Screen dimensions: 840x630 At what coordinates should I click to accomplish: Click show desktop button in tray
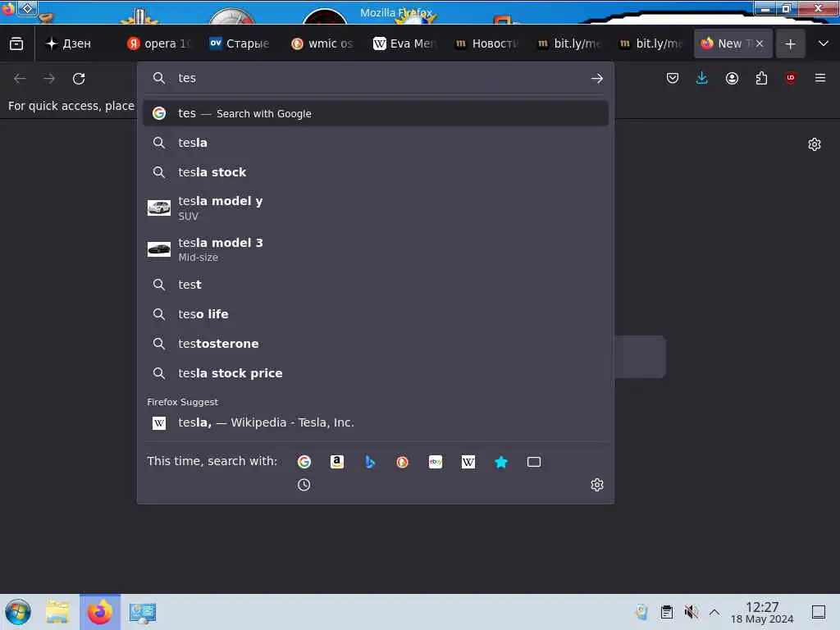click(x=819, y=612)
